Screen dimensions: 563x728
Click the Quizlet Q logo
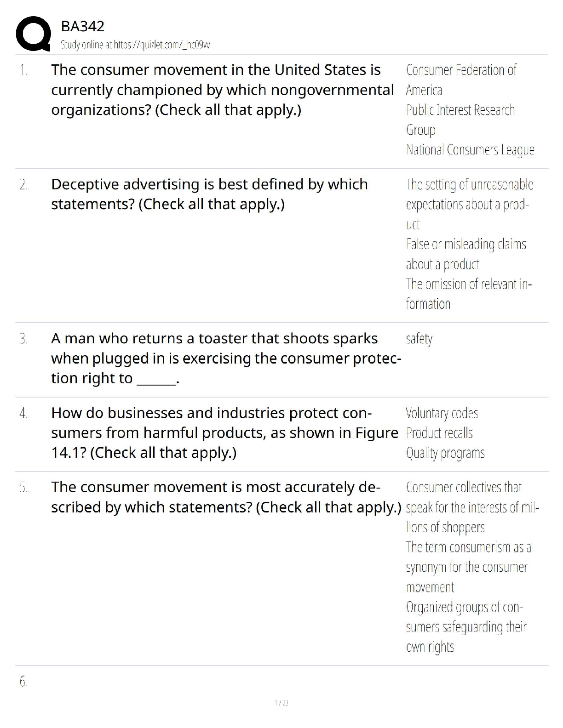33,34
